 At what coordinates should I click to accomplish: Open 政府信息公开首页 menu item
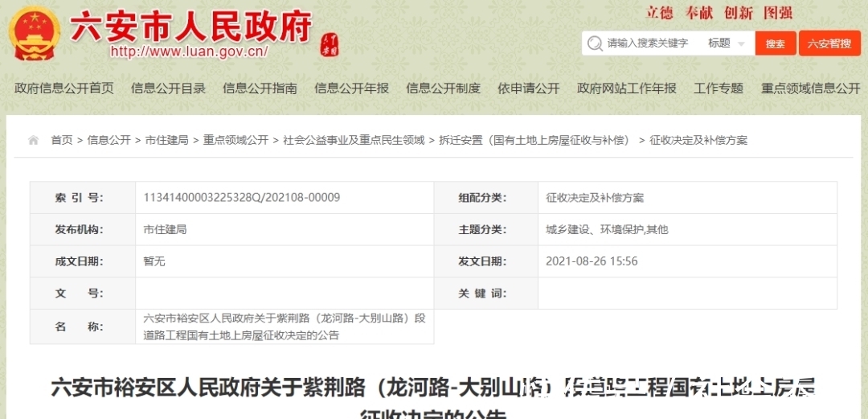pos(64,88)
